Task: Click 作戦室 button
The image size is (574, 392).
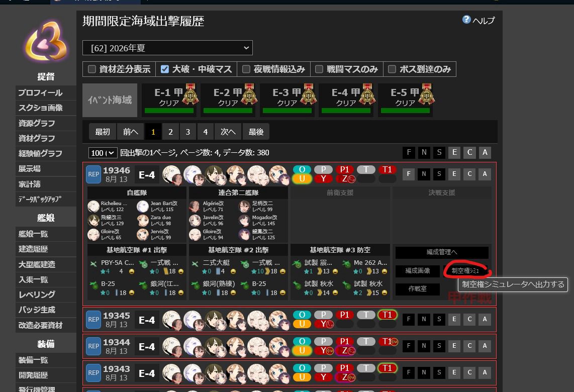Action: coord(418,289)
